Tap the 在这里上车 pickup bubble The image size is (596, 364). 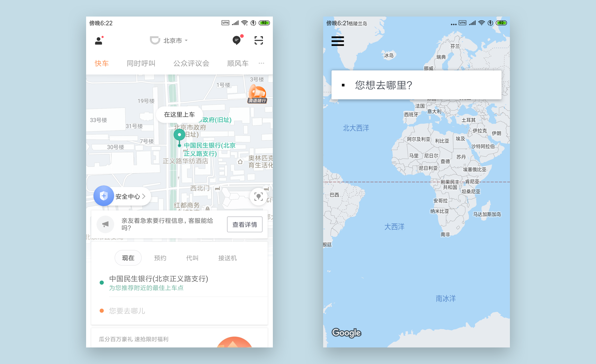(x=179, y=114)
